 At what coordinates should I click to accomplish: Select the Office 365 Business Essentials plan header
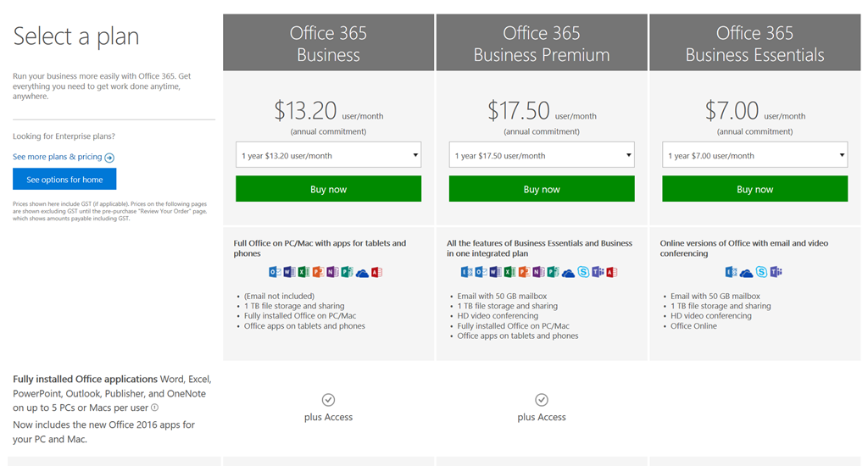pyautogui.click(x=754, y=43)
